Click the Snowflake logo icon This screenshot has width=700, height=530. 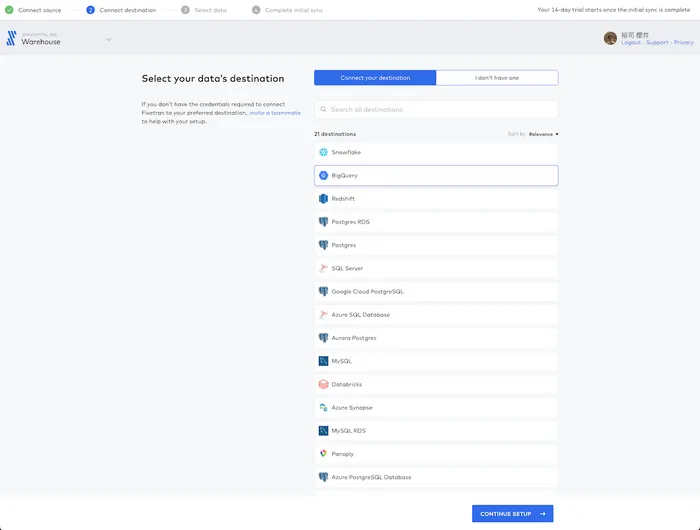323,152
